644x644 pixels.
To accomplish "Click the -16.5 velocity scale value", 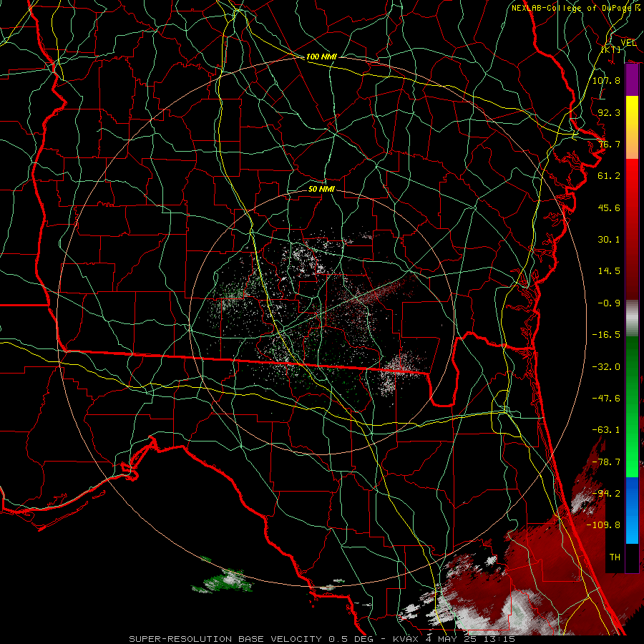I will tap(606, 334).
